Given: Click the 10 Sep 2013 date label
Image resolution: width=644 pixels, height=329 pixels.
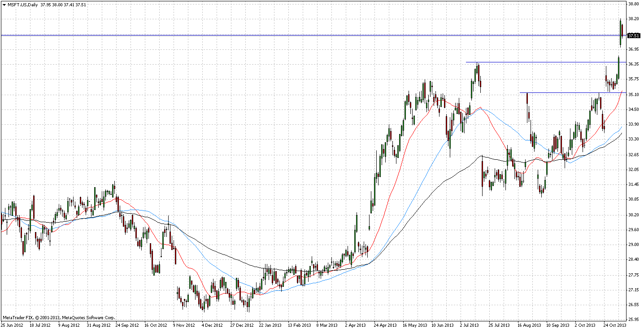Looking at the screenshot, I should click(557, 325).
